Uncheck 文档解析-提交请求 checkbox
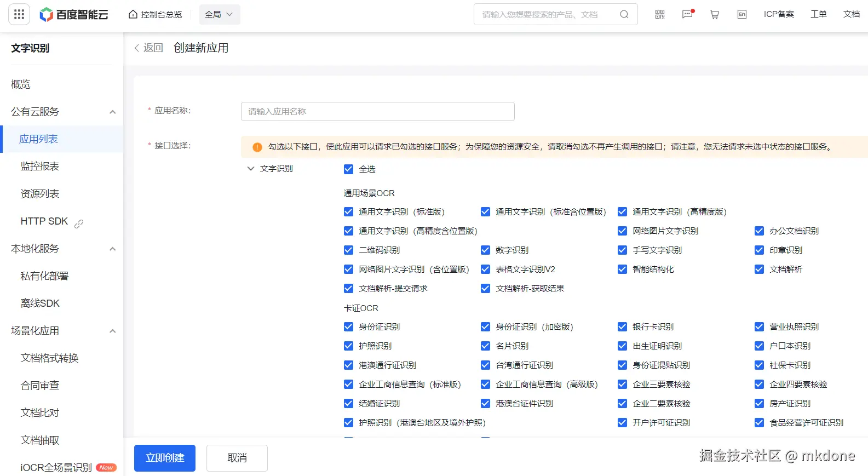 tap(348, 289)
